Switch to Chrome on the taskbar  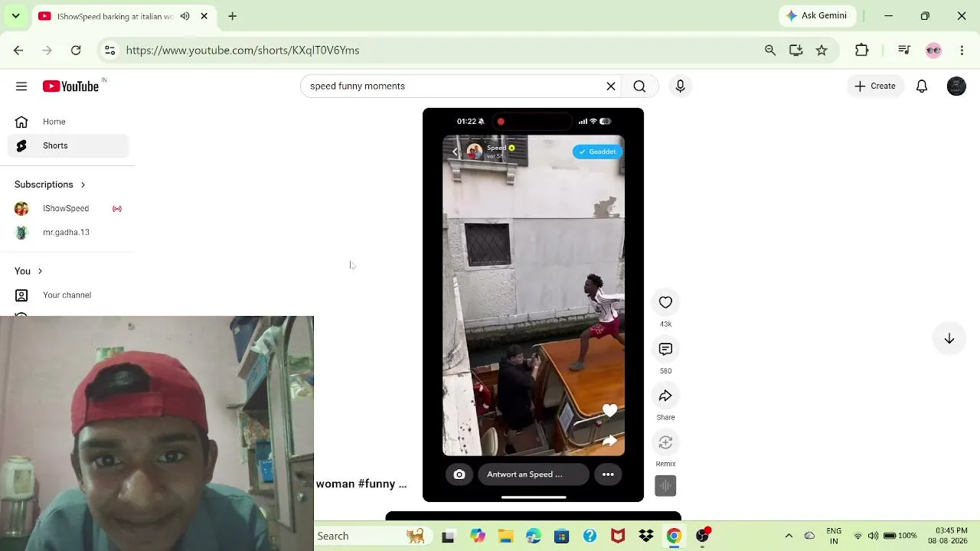point(674,536)
